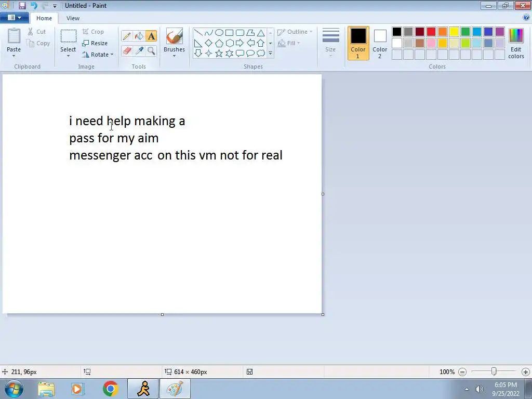Select the Magnifier tool
The width and height of the screenshot is (532, 399).
151,50
